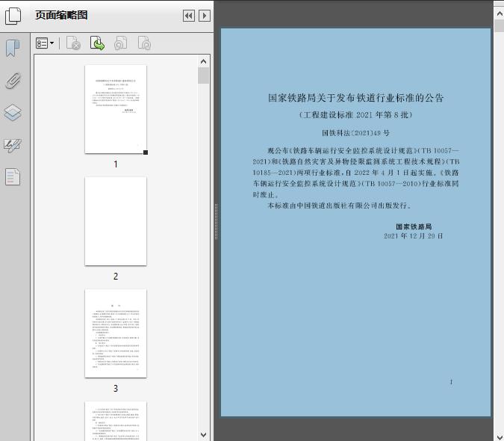Click the document view scrollbar thumb
Viewport: 504px width, 441px height.
(500, 25)
